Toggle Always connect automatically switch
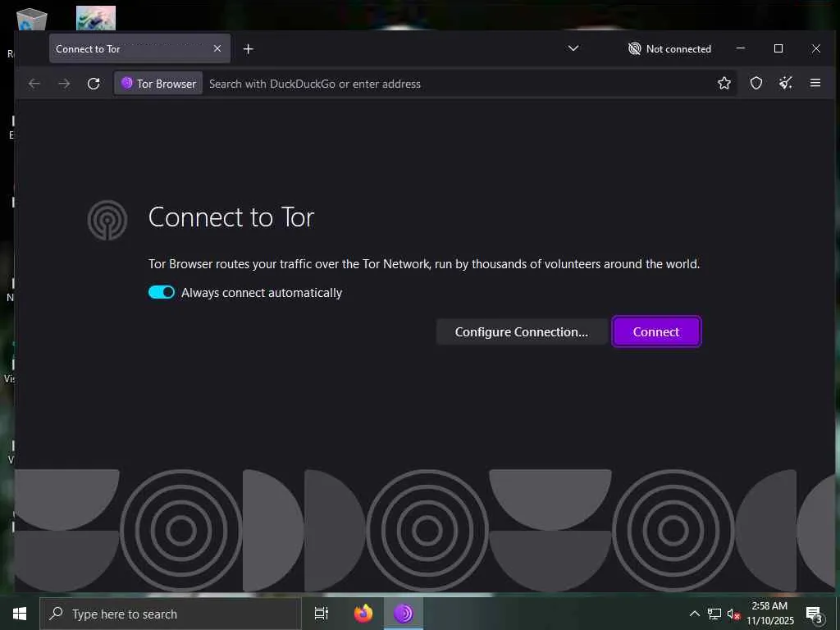The height and width of the screenshot is (630, 840). pos(162,292)
